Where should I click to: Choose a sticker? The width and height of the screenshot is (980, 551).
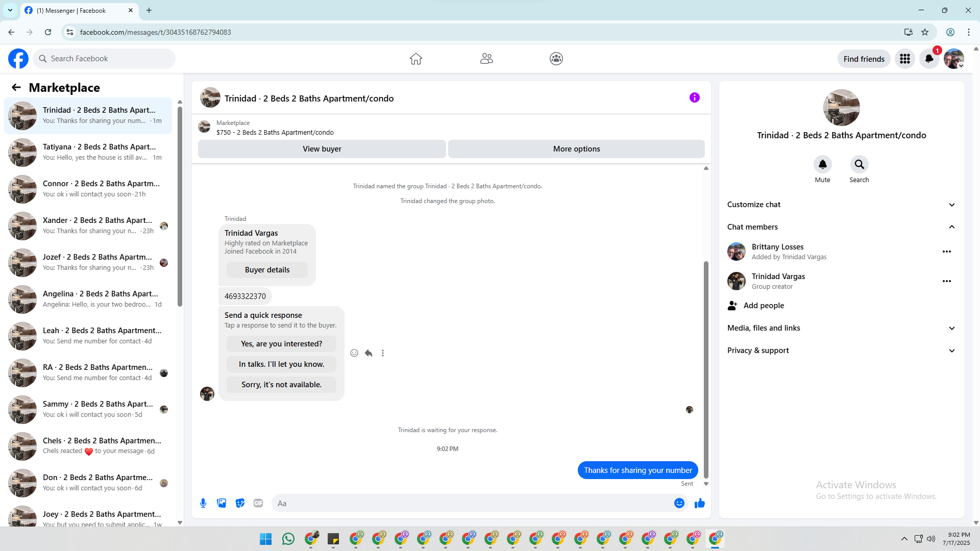(x=240, y=503)
